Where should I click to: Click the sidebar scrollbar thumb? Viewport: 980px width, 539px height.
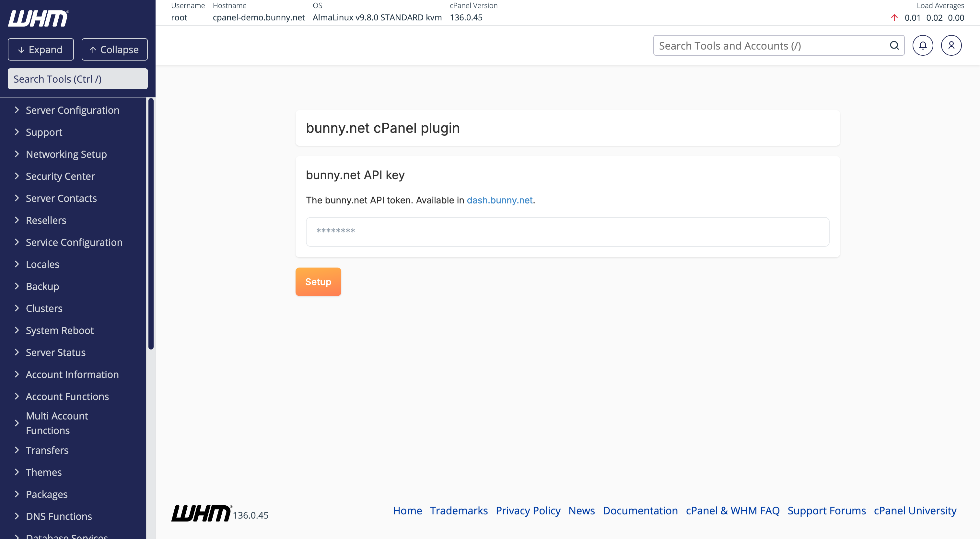151,224
